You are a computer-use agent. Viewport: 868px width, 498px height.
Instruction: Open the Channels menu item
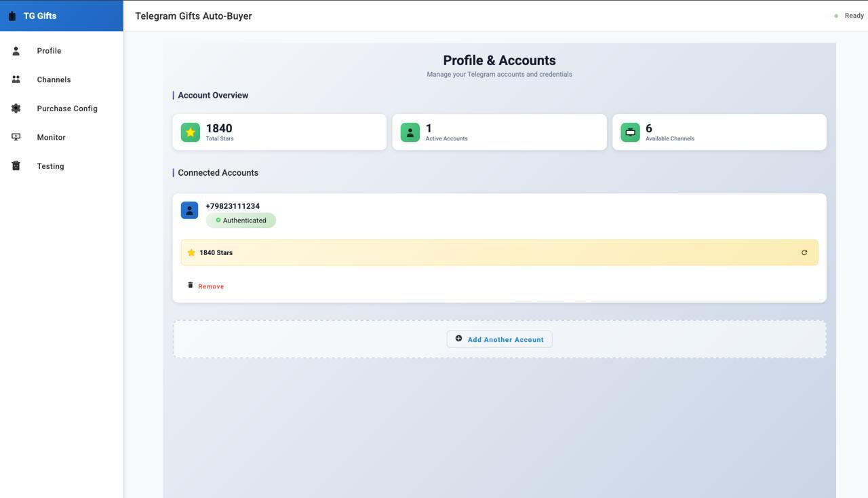click(x=62, y=79)
